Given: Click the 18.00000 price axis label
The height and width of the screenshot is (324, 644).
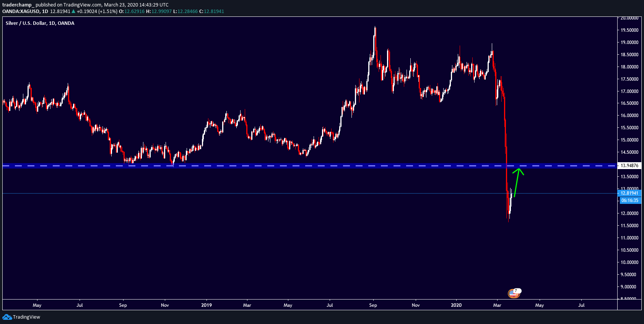Looking at the screenshot, I should (629, 67).
